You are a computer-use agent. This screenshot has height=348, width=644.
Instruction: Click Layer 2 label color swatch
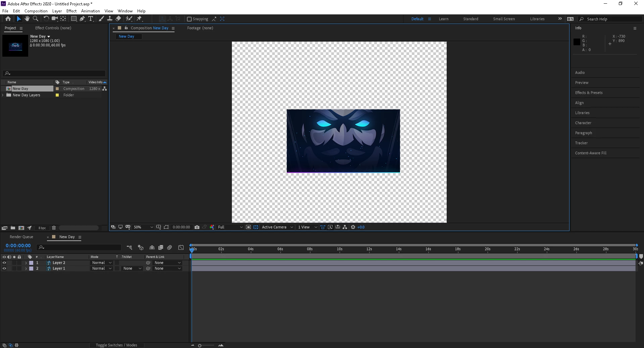tap(31, 263)
